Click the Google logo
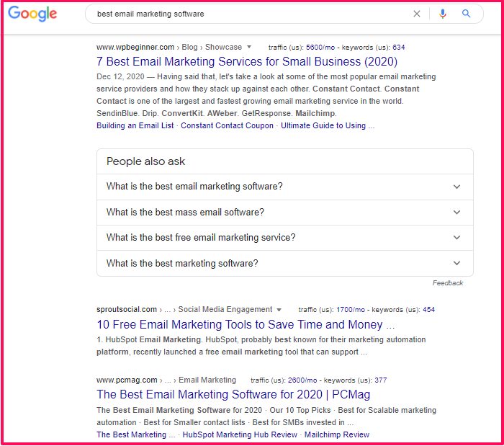This screenshot has height=446, width=504. click(x=32, y=14)
